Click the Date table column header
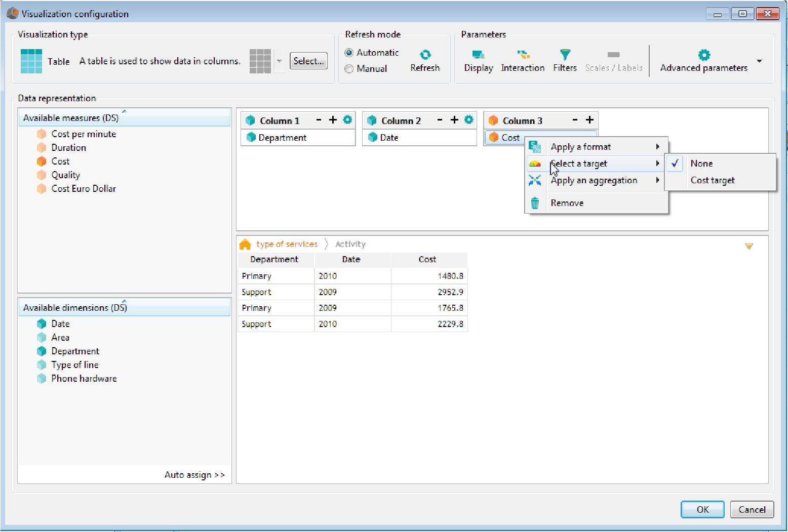 pos(351,260)
